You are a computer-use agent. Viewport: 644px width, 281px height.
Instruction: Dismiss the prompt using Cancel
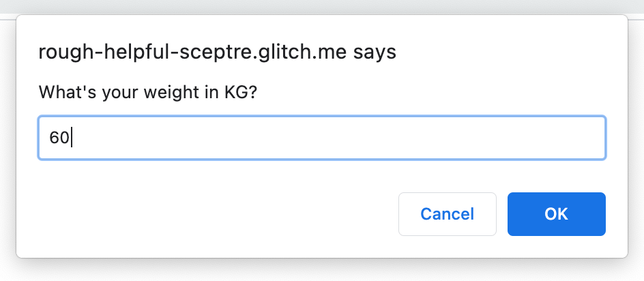coord(447,214)
